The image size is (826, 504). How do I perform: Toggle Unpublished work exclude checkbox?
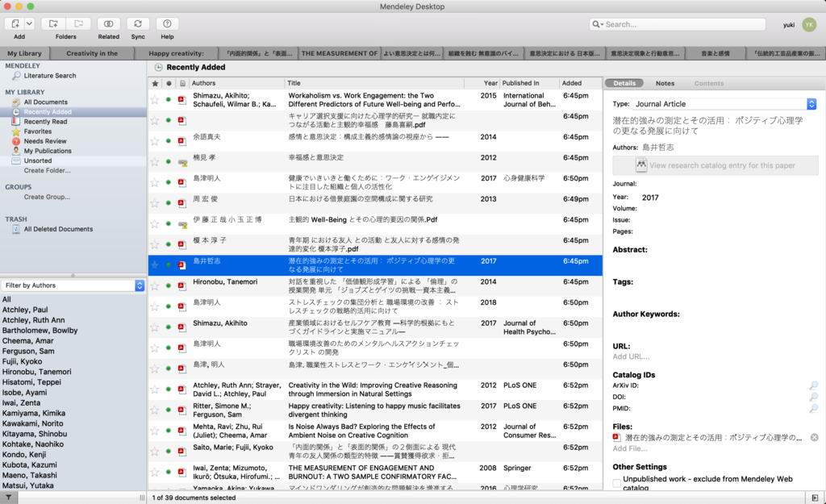tap(617, 483)
